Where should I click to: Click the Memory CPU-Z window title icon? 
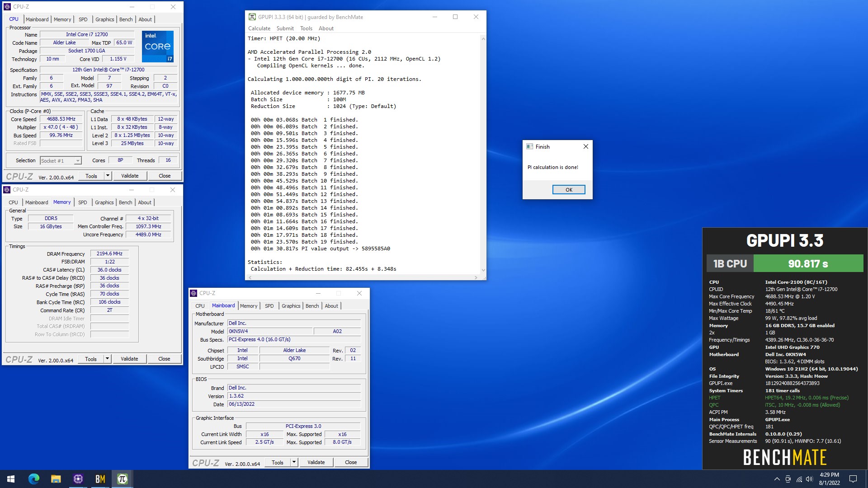[7, 190]
